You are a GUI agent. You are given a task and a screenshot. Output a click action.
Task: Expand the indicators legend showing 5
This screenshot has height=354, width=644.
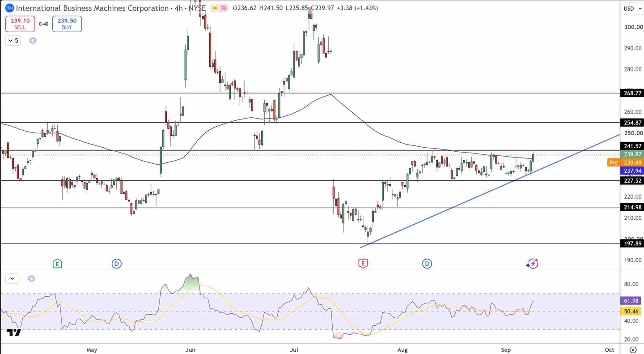click(x=13, y=41)
